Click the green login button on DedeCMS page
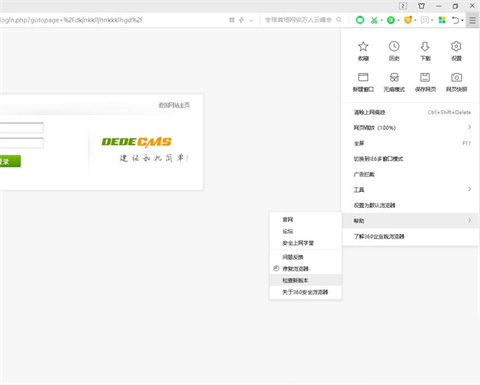Viewport: 480px width, 385px height. point(10,161)
